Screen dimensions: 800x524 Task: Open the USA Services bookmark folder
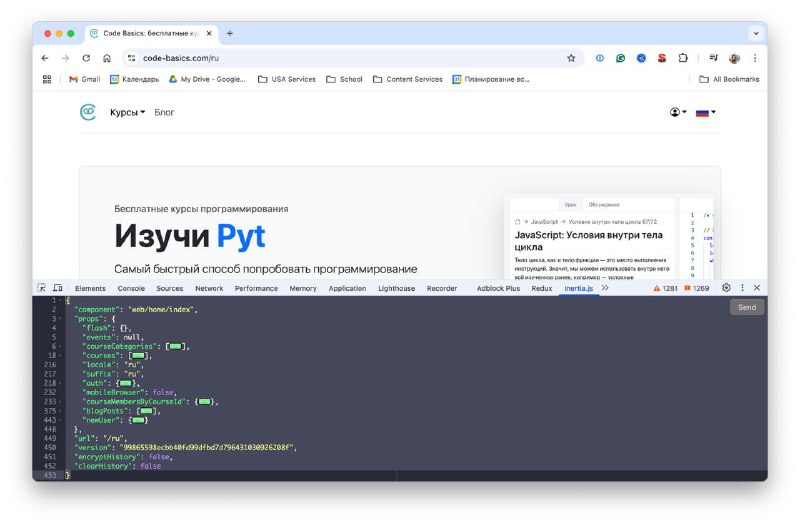pos(287,79)
